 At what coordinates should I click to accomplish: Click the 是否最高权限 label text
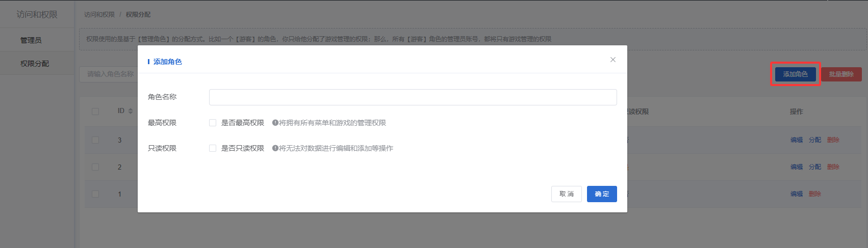coord(243,123)
